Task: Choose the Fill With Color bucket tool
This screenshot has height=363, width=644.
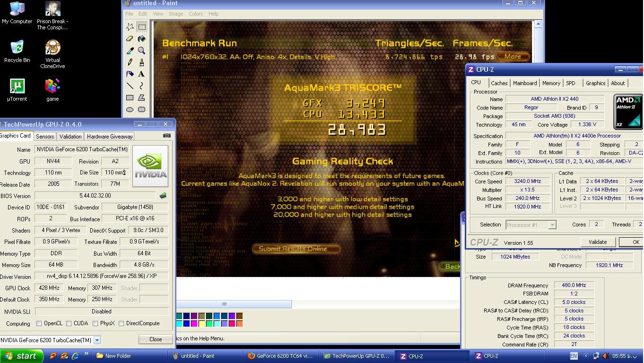Action: pos(141,39)
